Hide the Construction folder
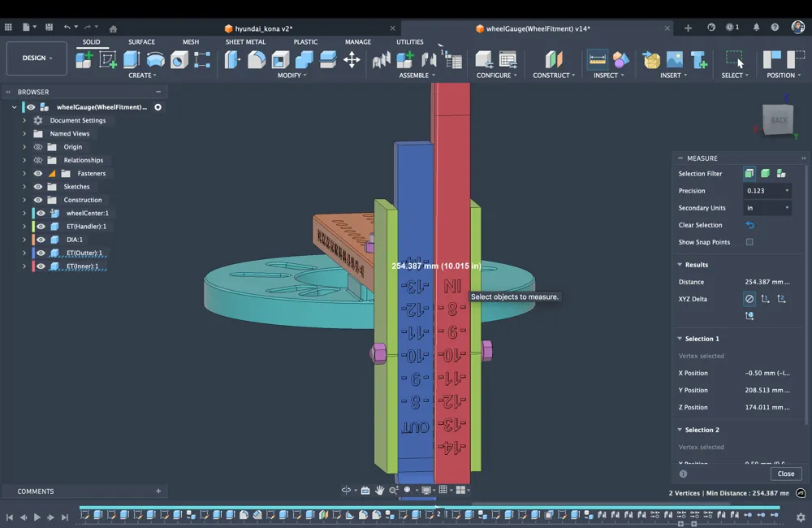This screenshot has width=812, height=528. (38, 200)
